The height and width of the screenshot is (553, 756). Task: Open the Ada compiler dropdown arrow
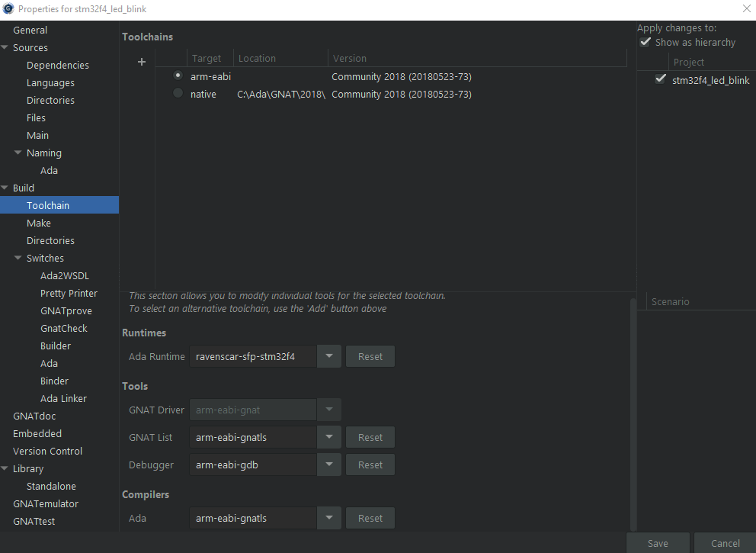328,518
